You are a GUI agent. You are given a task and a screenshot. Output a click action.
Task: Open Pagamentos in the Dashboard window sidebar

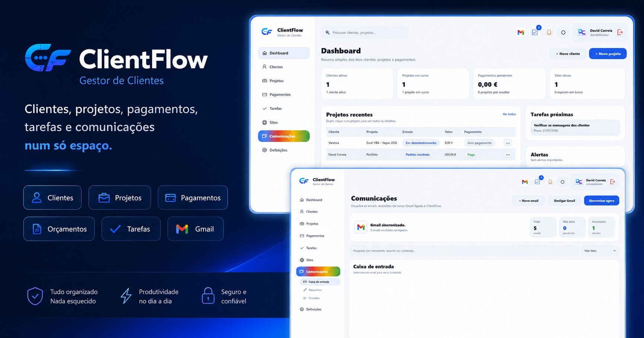pyautogui.click(x=283, y=94)
